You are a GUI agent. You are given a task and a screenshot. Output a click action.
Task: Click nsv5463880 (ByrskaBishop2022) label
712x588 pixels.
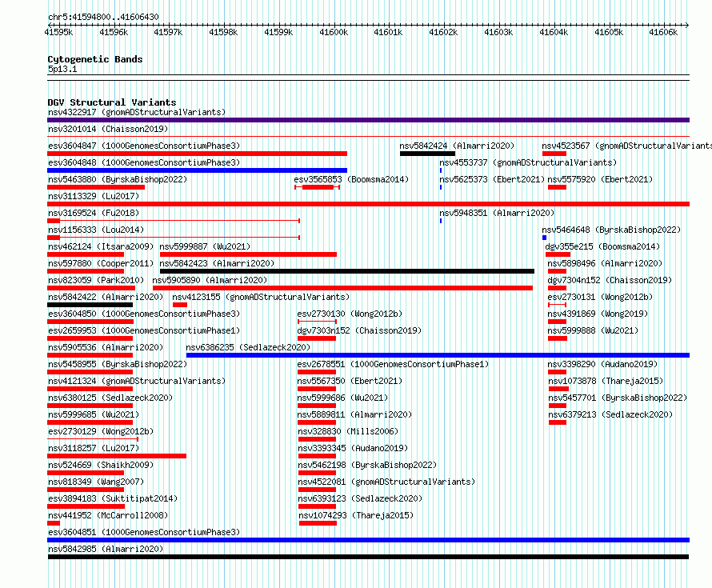(118, 179)
